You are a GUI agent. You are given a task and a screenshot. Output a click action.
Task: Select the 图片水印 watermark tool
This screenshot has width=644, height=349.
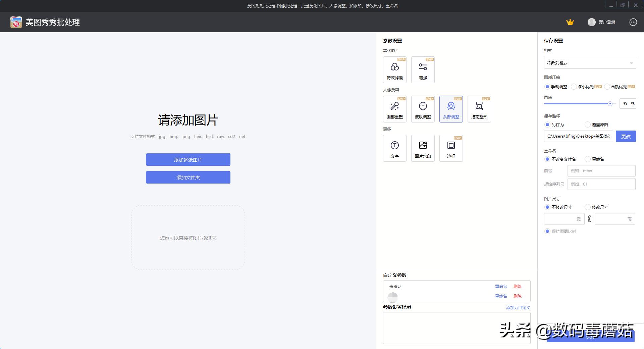pyautogui.click(x=423, y=148)
